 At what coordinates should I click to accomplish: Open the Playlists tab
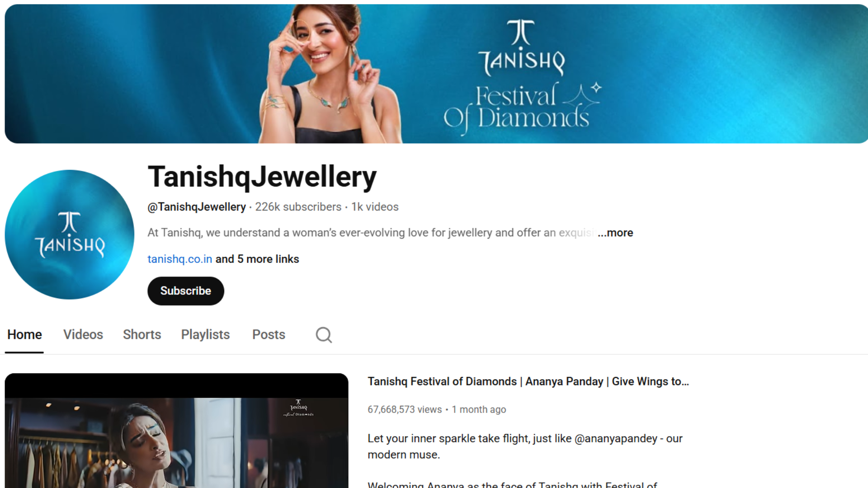[x=206, y=334]
